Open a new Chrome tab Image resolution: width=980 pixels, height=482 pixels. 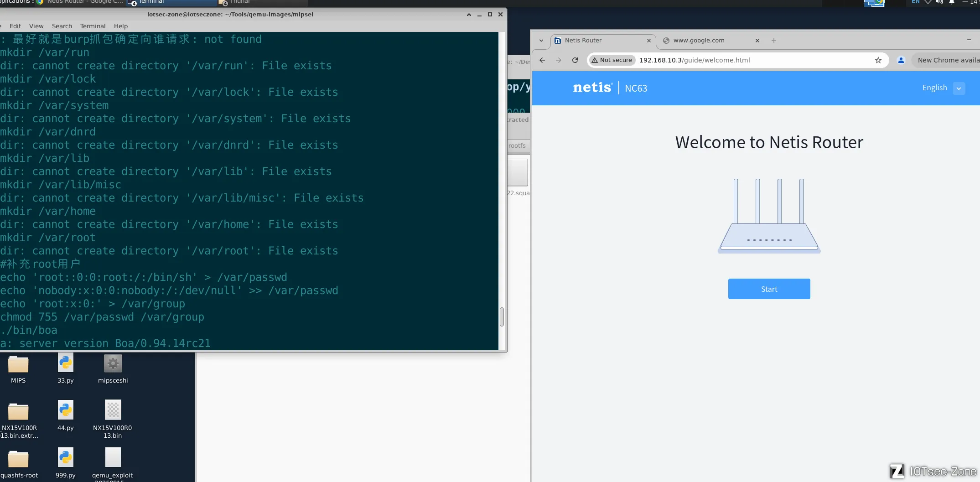coord(774,41)
